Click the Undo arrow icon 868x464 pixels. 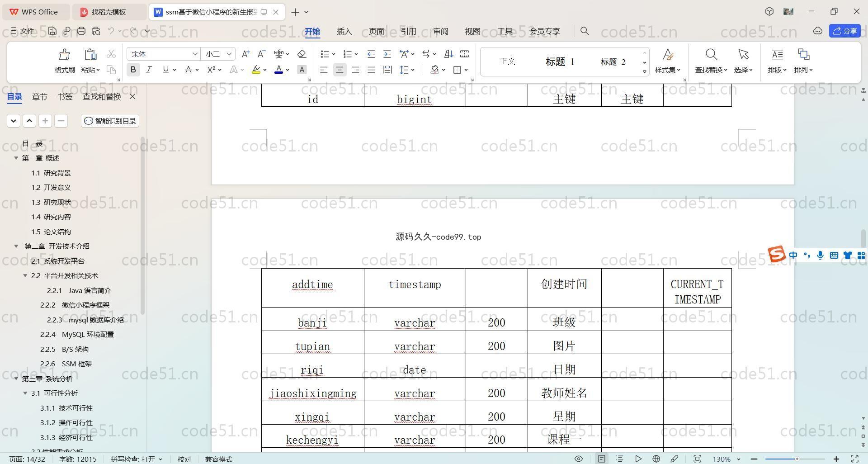[111, 31]
